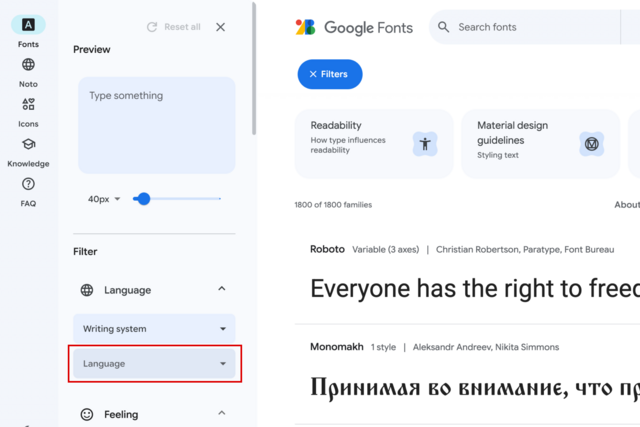The image size is (640, 427).
Task: Click the Readability accessibility icon
Action: 425,144
